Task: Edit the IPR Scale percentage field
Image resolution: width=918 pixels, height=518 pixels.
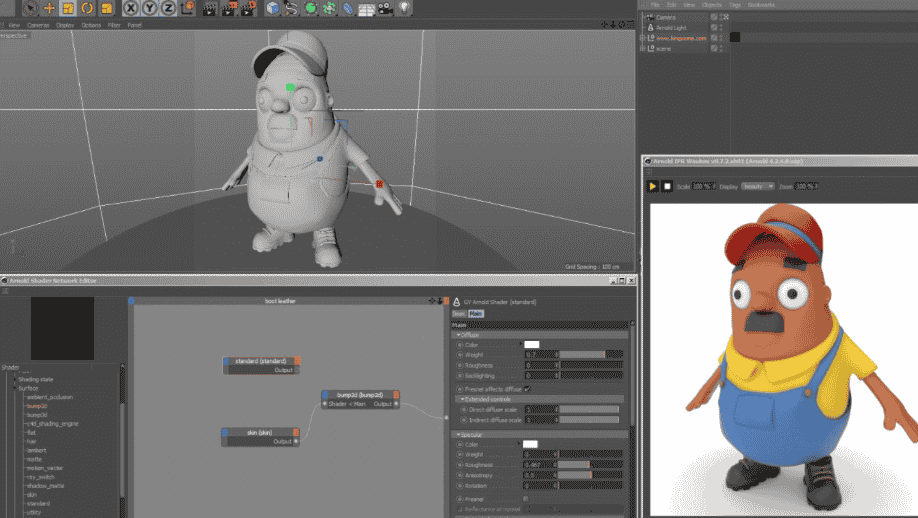Action: (703, 187)
